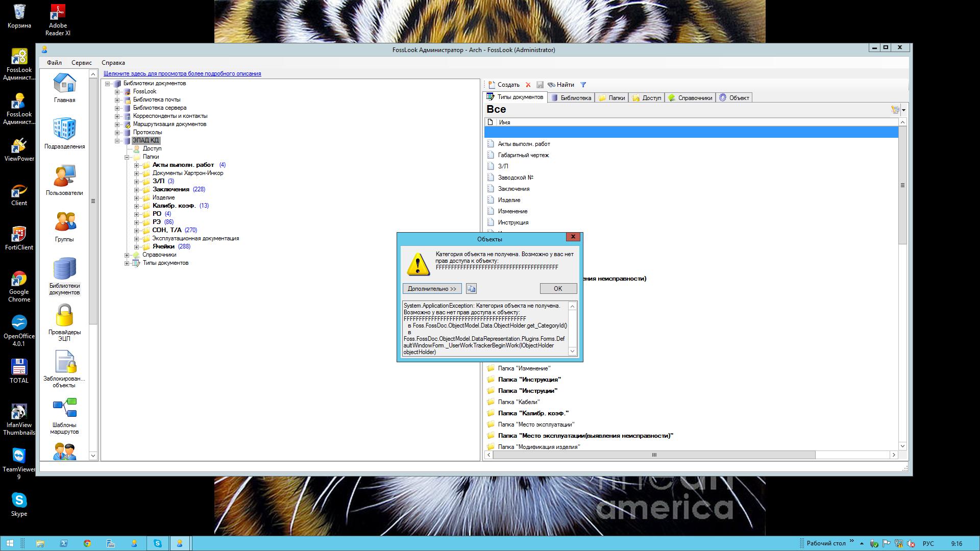Click the save diskette icon in the toolbar
The image size is (980, 551).
point(540,85)
